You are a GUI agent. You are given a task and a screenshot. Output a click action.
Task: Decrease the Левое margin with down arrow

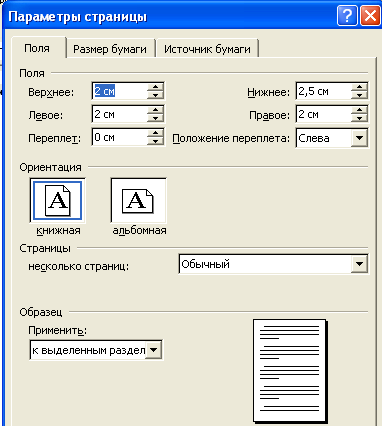155,118
